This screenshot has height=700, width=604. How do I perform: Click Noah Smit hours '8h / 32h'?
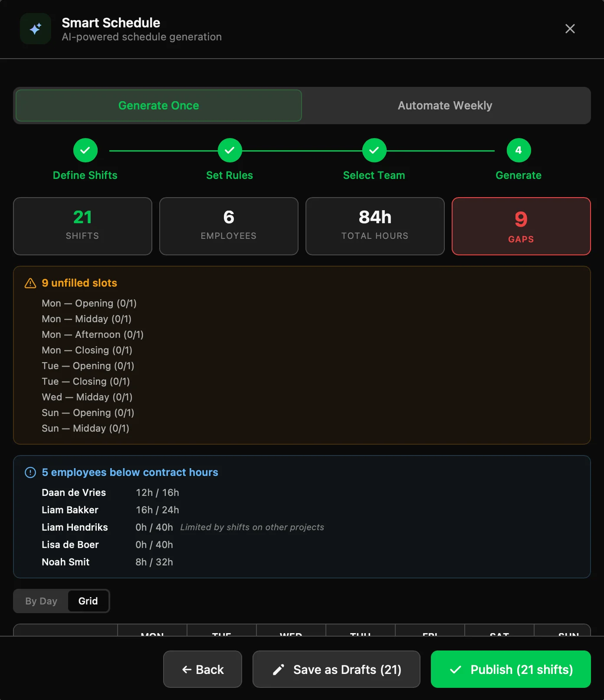[x=154, y=562]
